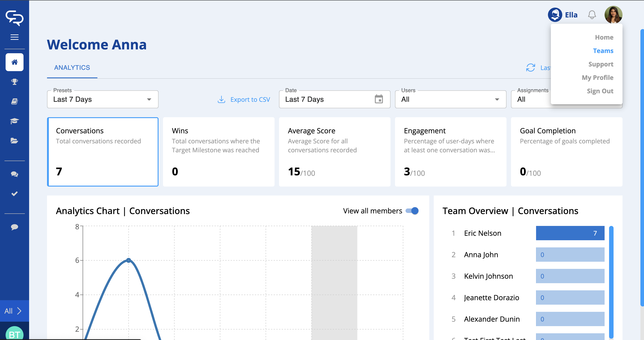Switch to the ANALYTICS tab
The height and width of the screenshot is (340, 644).
(72, 68)
